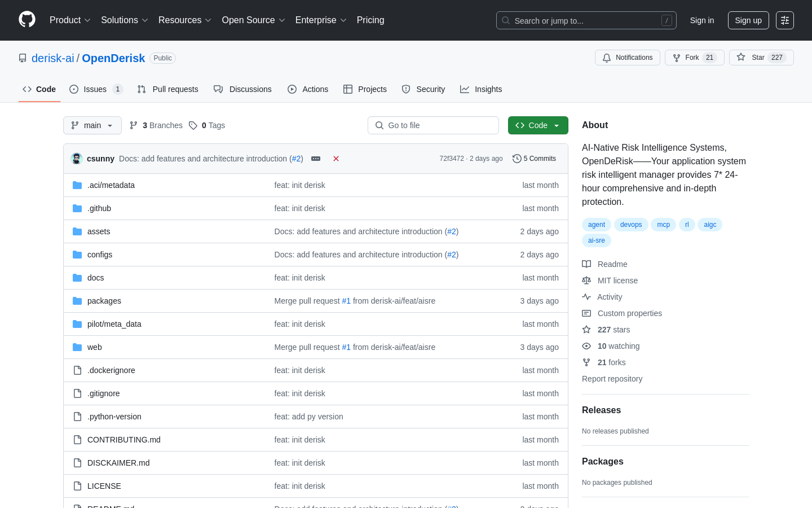Open the CONTRIBUTING.md file
This screenshot has height=508, width=812.
pos(124,440)
